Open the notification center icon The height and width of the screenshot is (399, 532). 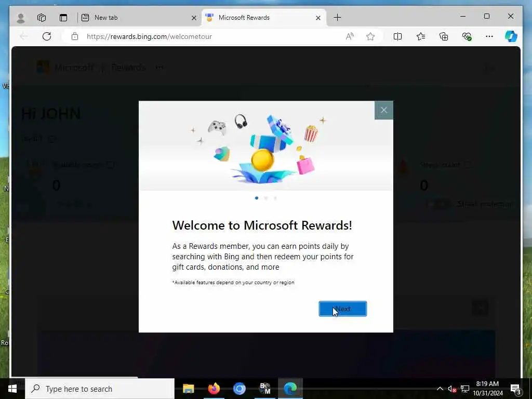click(x=515, y=389)
